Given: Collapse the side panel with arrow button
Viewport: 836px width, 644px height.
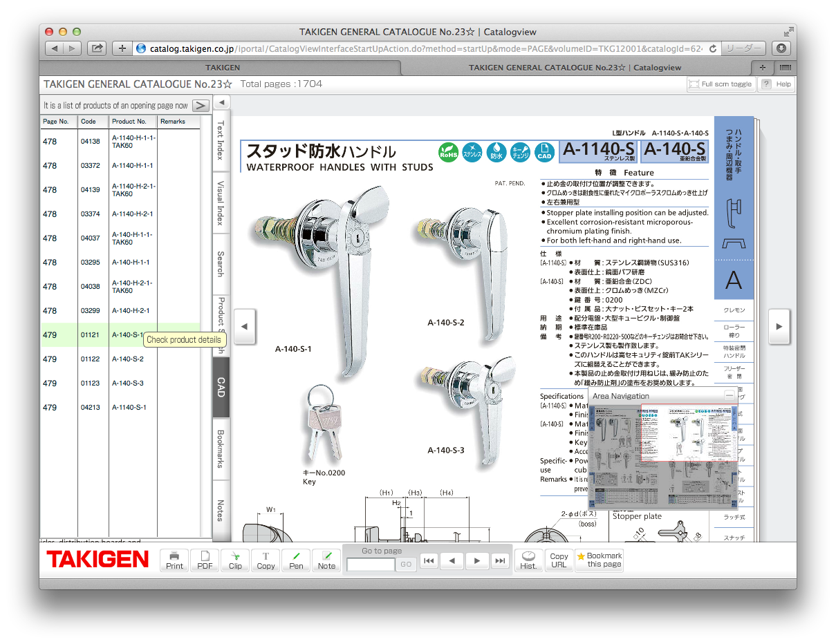Looking at the screenshot, I should point(221,103).
